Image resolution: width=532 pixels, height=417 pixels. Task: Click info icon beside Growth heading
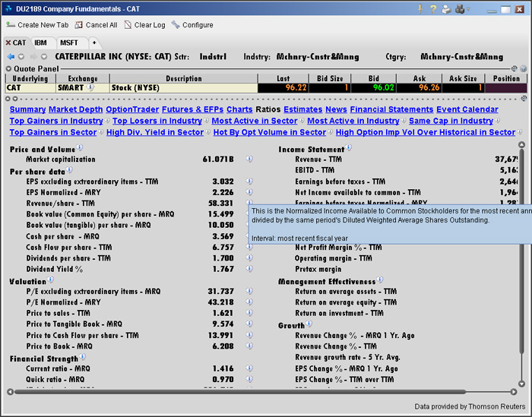[x=309, y=324]
